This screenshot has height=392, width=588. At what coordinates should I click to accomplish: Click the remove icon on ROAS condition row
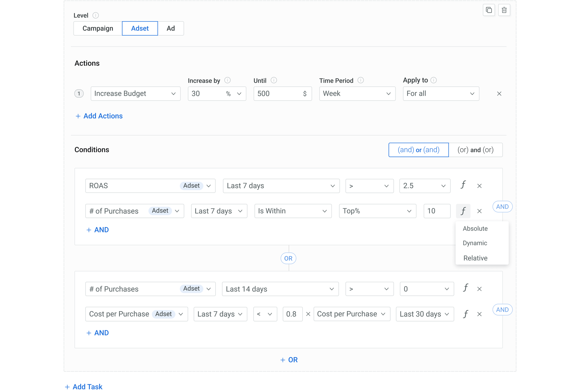click(479, 185)
